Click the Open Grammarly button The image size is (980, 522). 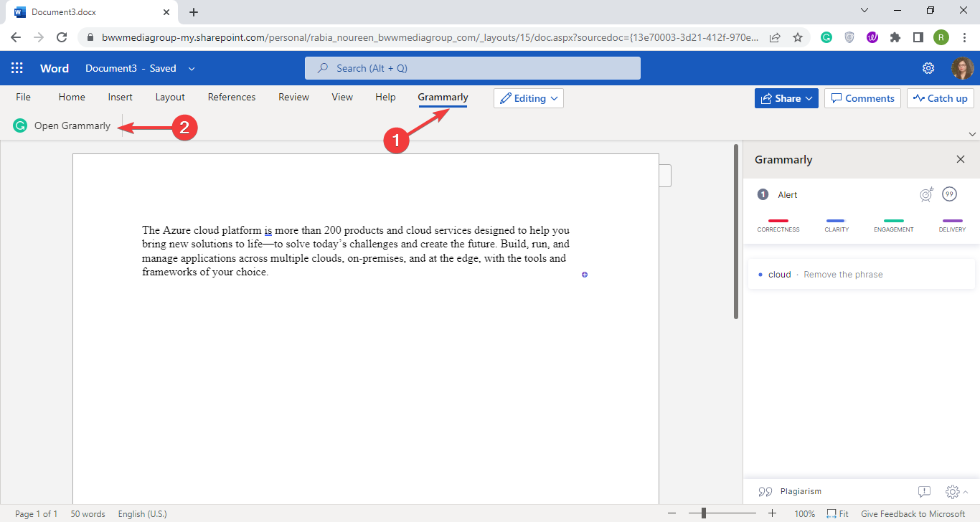point(62,125)
